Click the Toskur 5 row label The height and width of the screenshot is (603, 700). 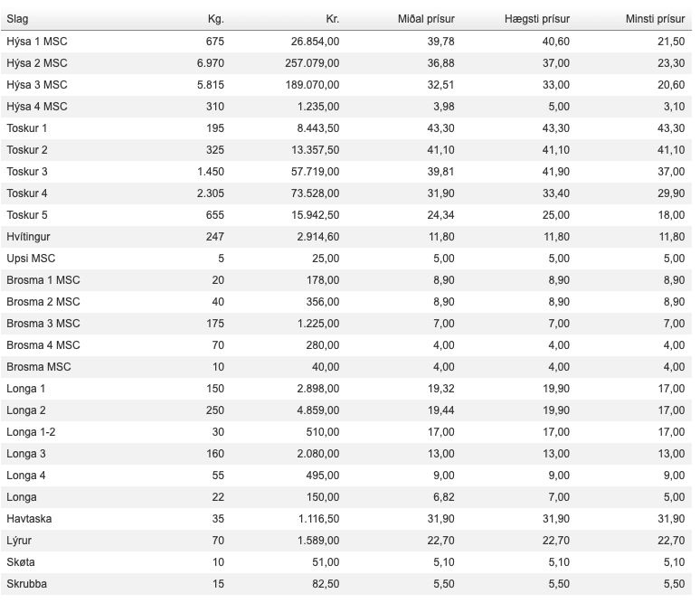tap(27, 215)
